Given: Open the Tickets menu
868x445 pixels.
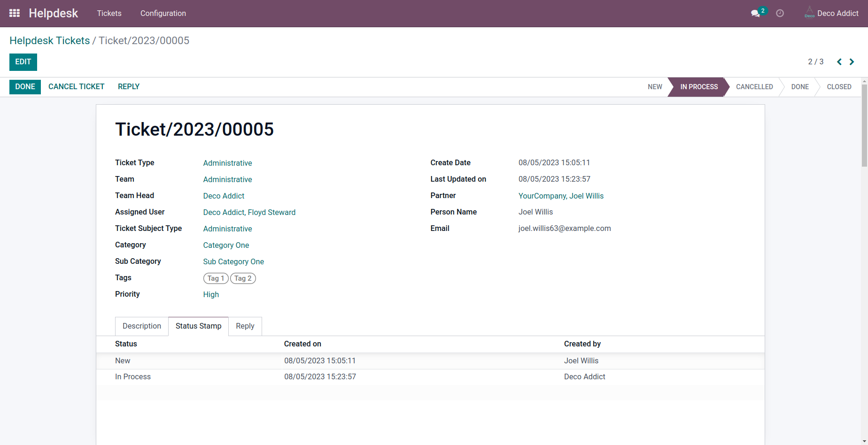Looking at the screenshot, I should pos(109,13).
